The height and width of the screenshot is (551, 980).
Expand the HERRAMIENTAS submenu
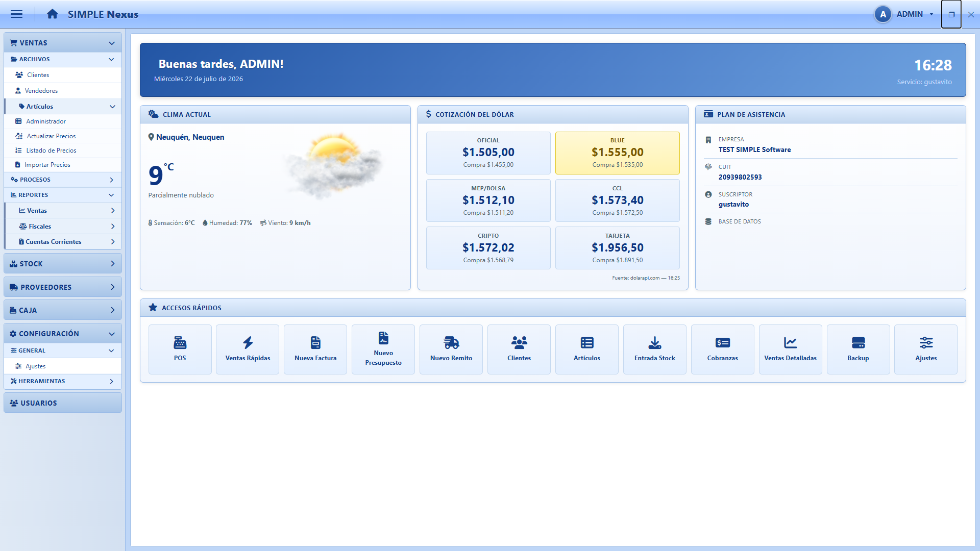coord(63,381)
